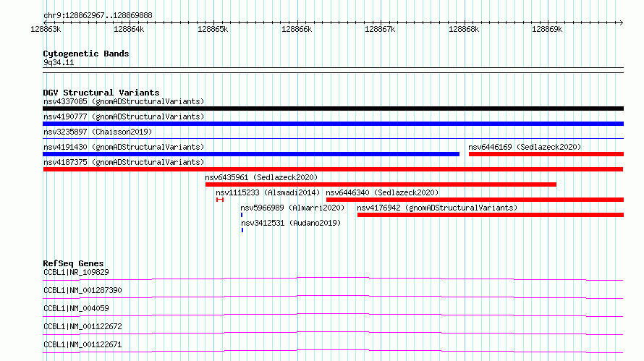This screenshot has height=361, width=644.
Task: Click the 128866k ruler tick label
Action: click(x=297, y=29)
